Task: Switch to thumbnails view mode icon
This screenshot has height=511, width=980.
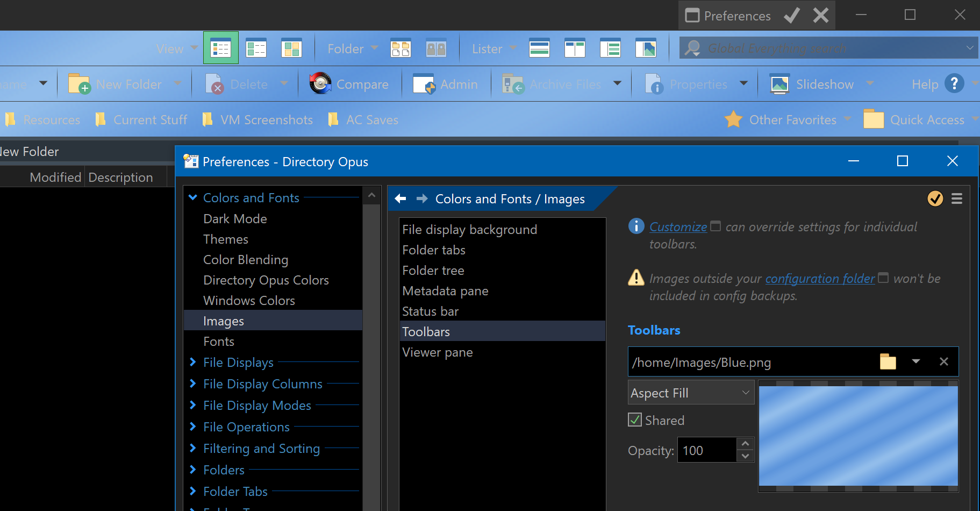Action: pos(292,48)
